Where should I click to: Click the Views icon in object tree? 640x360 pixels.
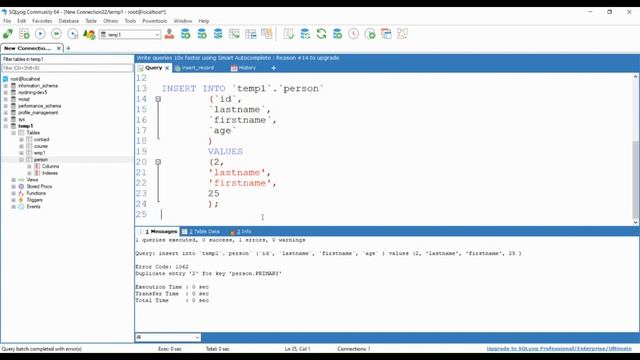point(21,180)
